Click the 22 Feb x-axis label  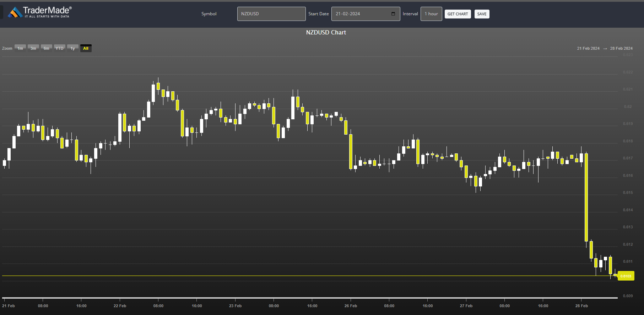[120, 306]
